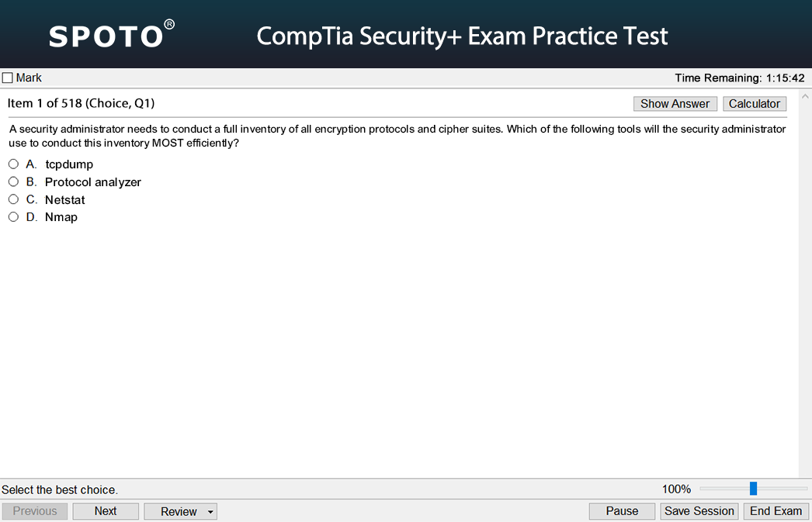Go to the Next question
This screenshot has height=522, width=812.
(x=106, y=511)
